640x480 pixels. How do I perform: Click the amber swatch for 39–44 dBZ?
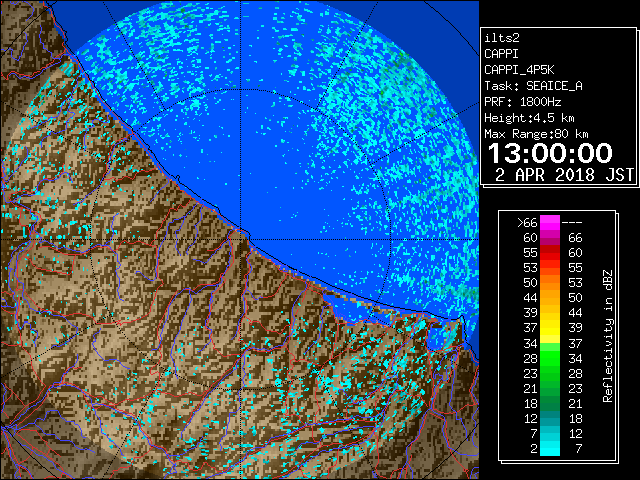click(550, 313)
